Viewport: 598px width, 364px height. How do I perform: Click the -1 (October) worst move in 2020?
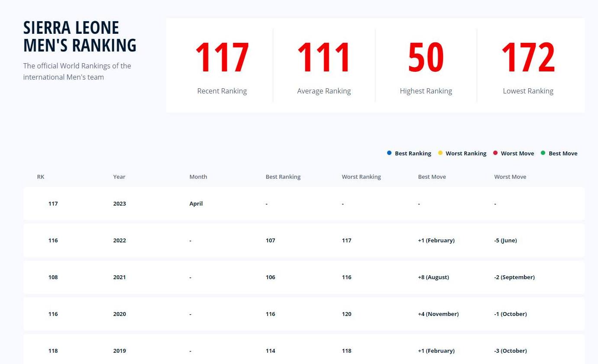pos(510,314)
